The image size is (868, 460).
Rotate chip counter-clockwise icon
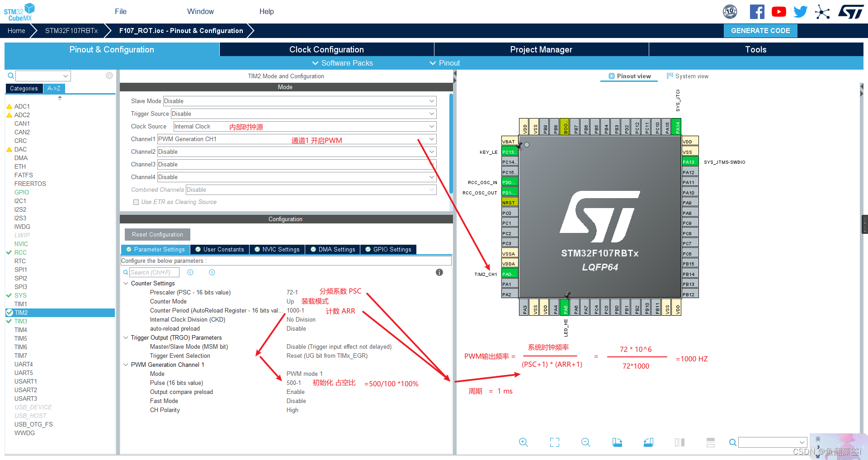(648, 442)
